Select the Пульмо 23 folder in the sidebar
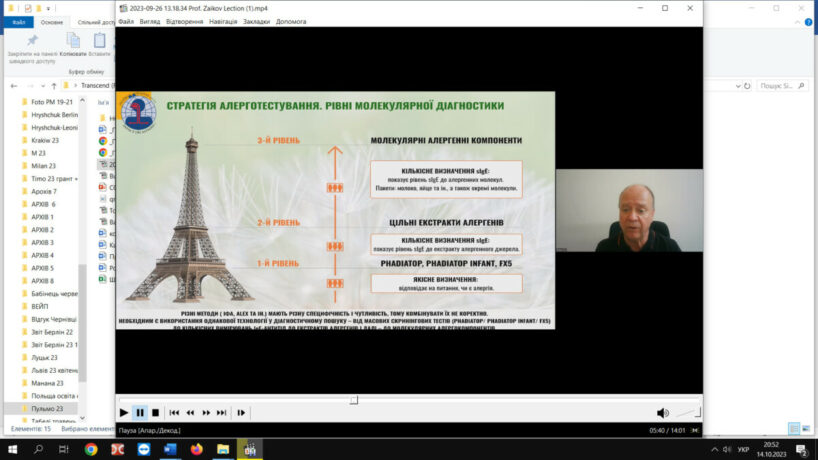 point(47,408)
